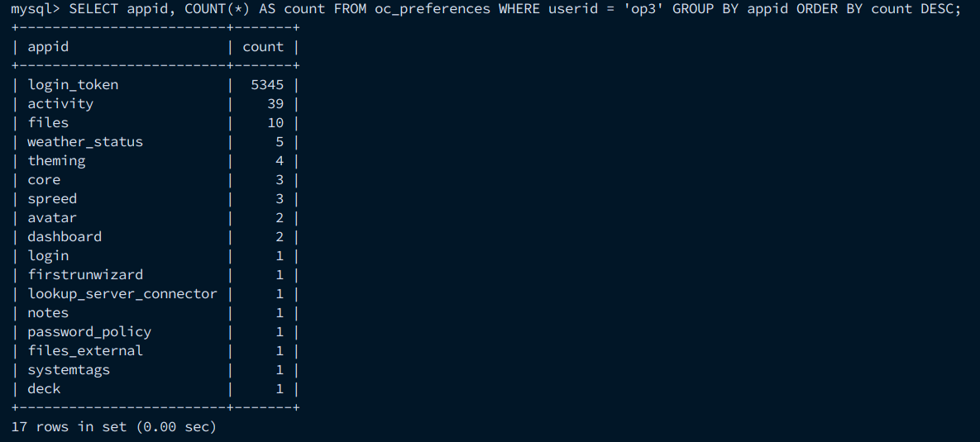Click the appid column header
This screenshot has width=980, height=442.
[x=48, y=47]
